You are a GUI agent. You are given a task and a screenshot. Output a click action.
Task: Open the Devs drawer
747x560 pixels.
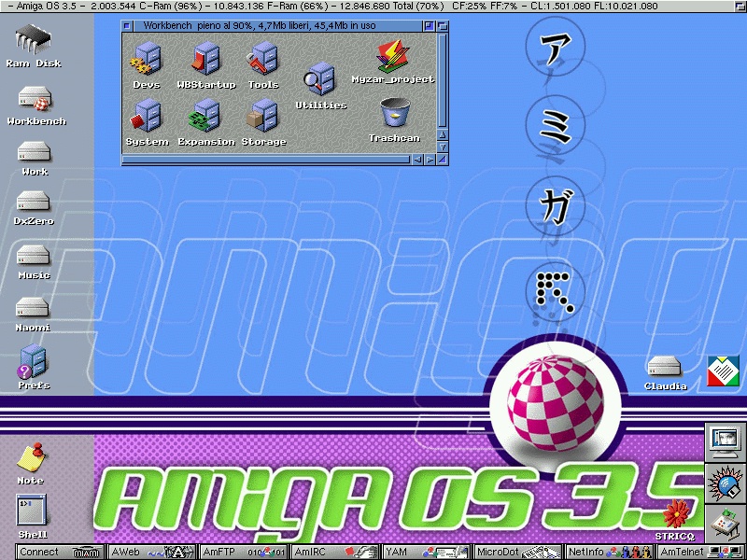click(x=147, y=65)
